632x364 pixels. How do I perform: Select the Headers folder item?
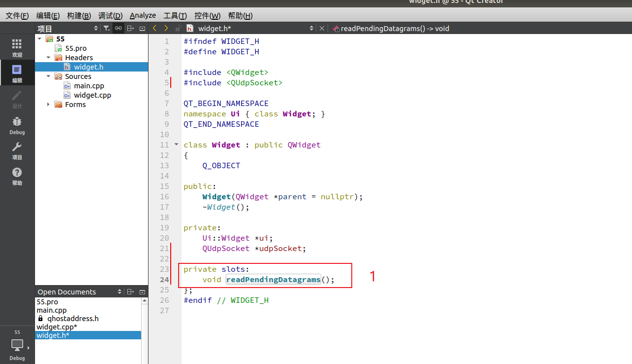[x=79, y=57]
